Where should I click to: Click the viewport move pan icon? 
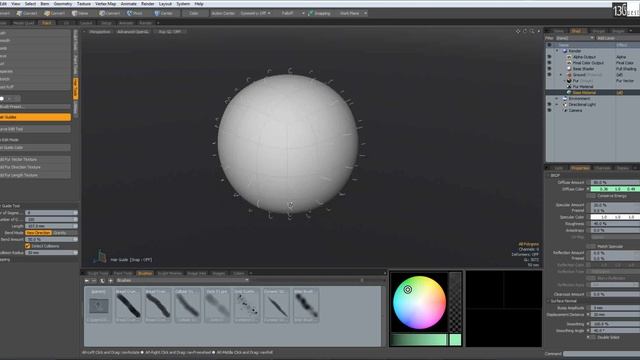coord(518,31)
